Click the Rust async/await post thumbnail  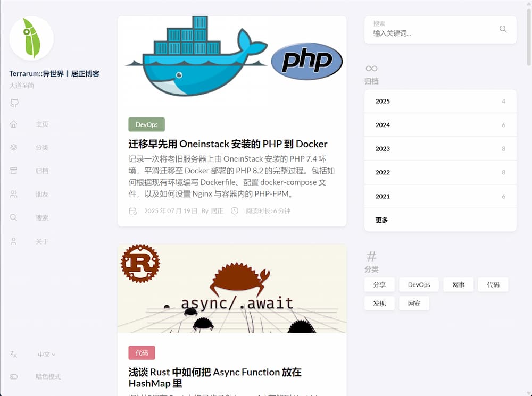point(232,289)
